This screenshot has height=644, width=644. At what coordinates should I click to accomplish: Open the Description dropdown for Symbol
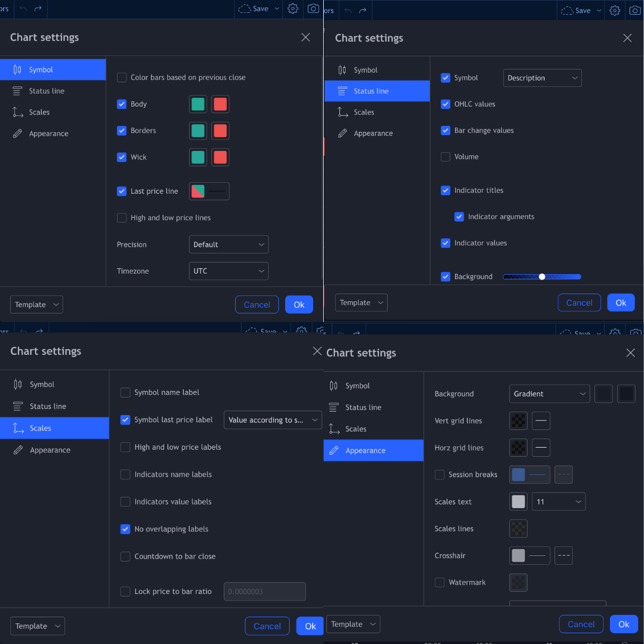point(542,78)
